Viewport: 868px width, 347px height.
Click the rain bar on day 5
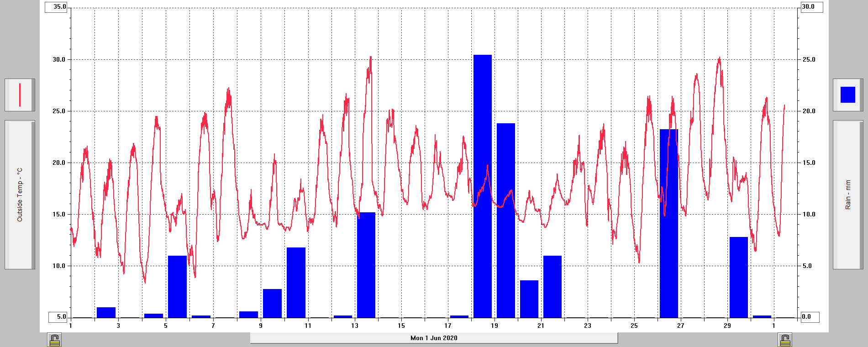pyautogui.click(x=178, y=287)
